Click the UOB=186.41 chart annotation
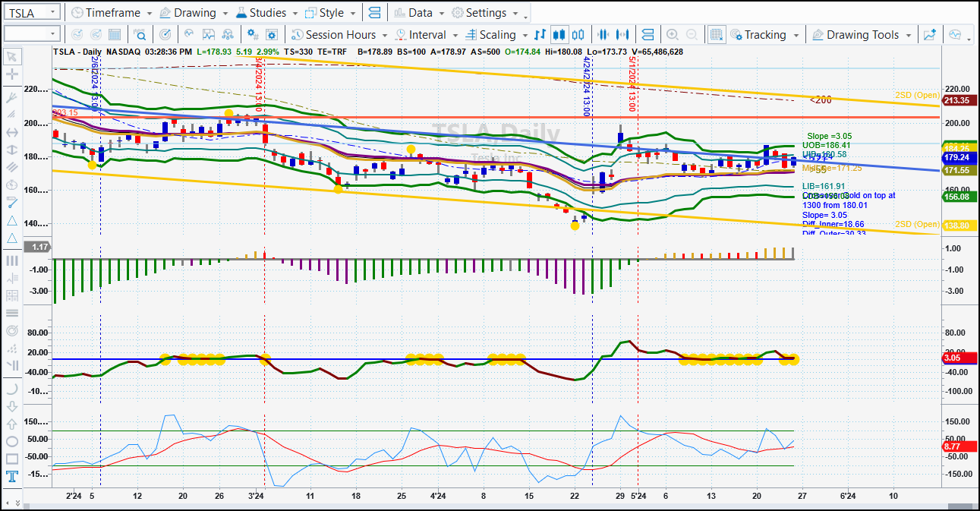The height and width of the screenshot is (511, 980). (x=827, y=145)
